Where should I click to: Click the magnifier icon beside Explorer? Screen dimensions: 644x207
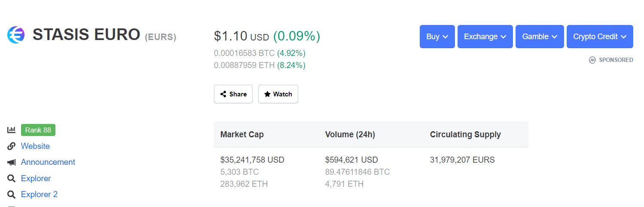12,179
